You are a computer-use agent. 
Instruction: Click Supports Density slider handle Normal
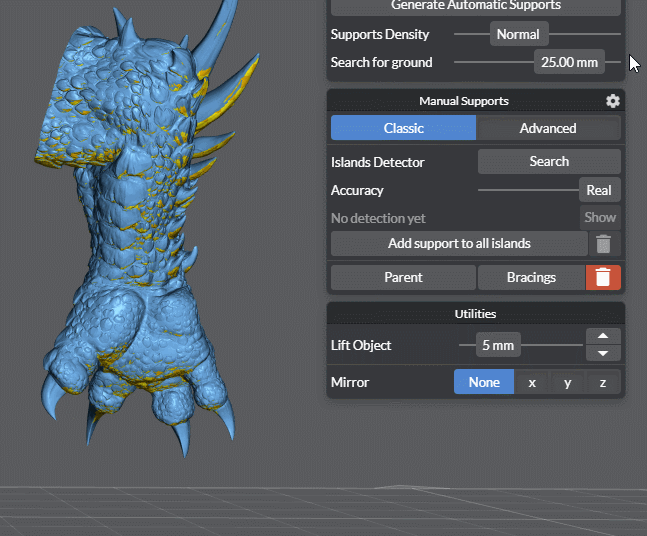click(519, 34)
